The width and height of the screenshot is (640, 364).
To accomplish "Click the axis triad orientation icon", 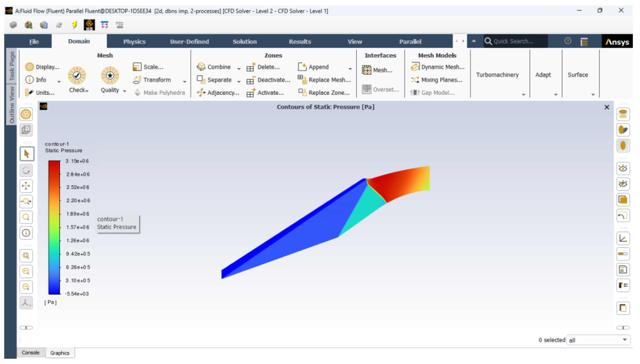I will click(x=26, y=303).
